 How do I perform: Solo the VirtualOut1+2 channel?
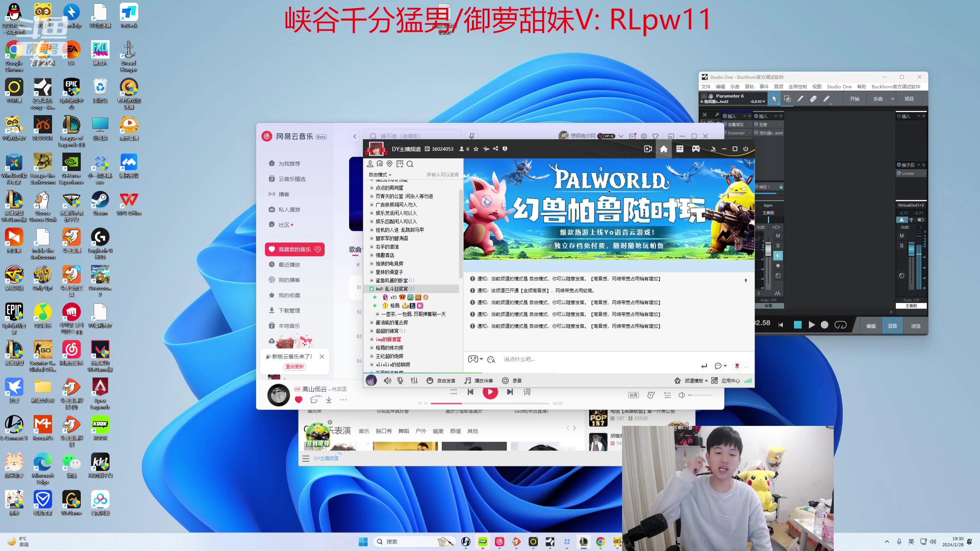coord(902,246)
